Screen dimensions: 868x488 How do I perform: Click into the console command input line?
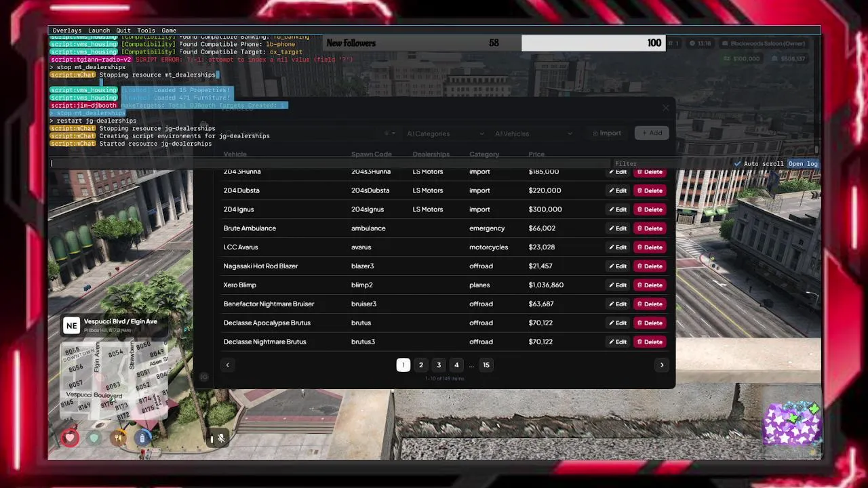coord(330,163)
